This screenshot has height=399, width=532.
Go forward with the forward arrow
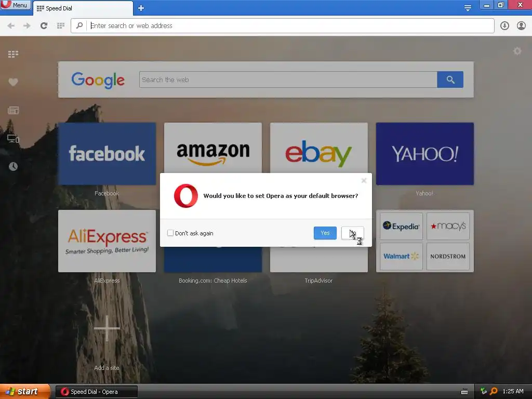[27, 26]
